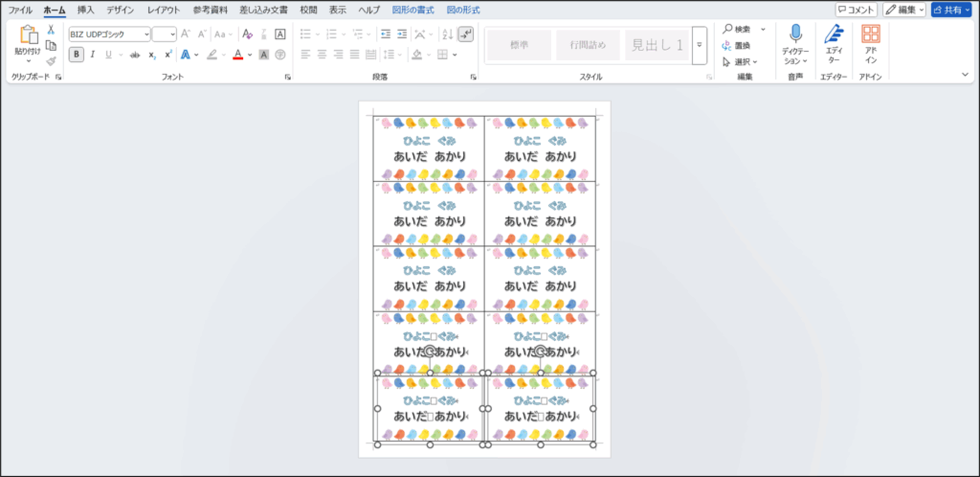980x477 pixels.
Task: Switch to the 参考資料 tab
Action: point(210,10)
